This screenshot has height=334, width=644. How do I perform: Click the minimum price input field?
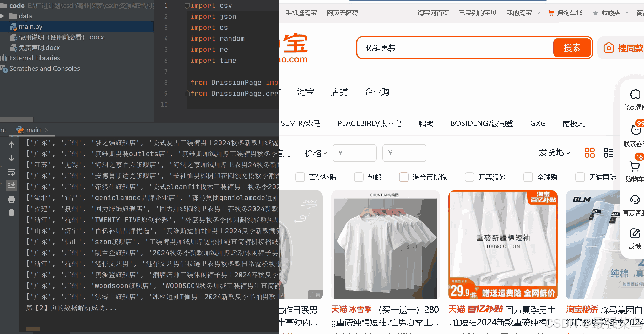pyautogui.click(x=354, y=153)
